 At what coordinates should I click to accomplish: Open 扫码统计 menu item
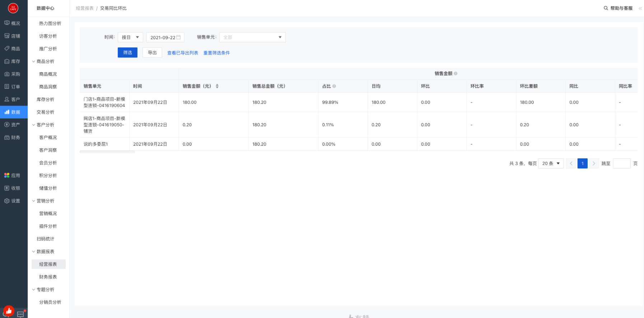coord(46,239)
